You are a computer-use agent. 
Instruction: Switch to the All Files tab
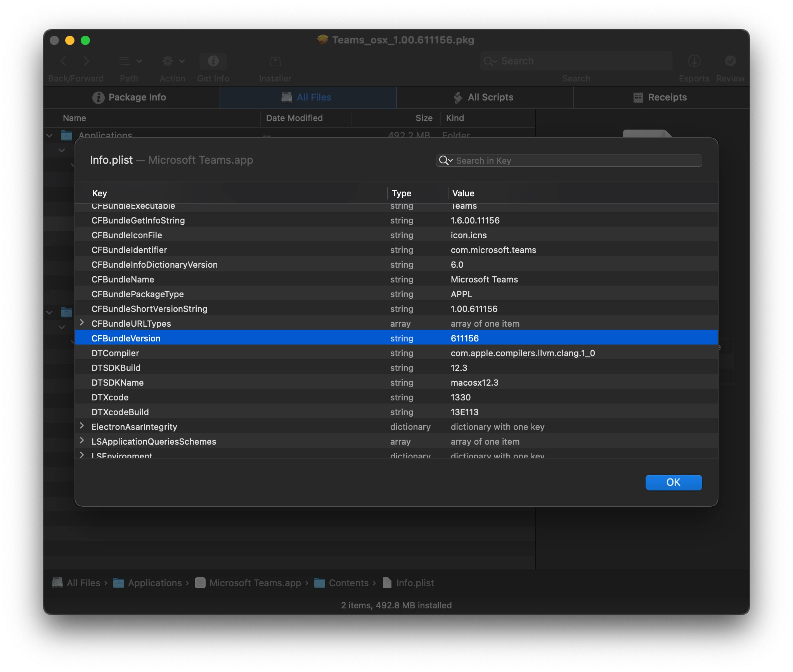(x=308, y=97)
